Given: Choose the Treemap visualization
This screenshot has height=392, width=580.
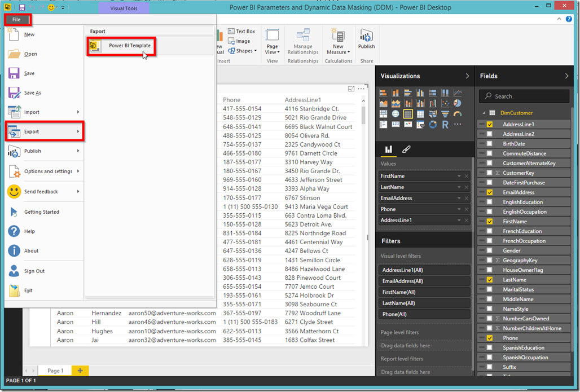Looking at the screenshot, I should pyautogui.click(x=383, y=113).
